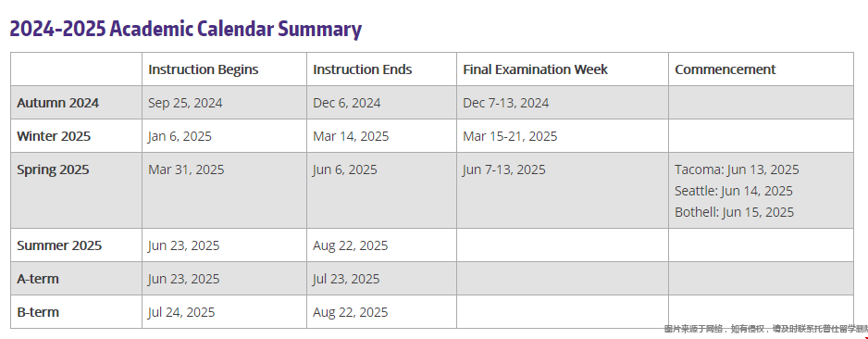868x339 pixels.
Task: Click the Sep 25, 2024 start date
Action: (185, 103)
